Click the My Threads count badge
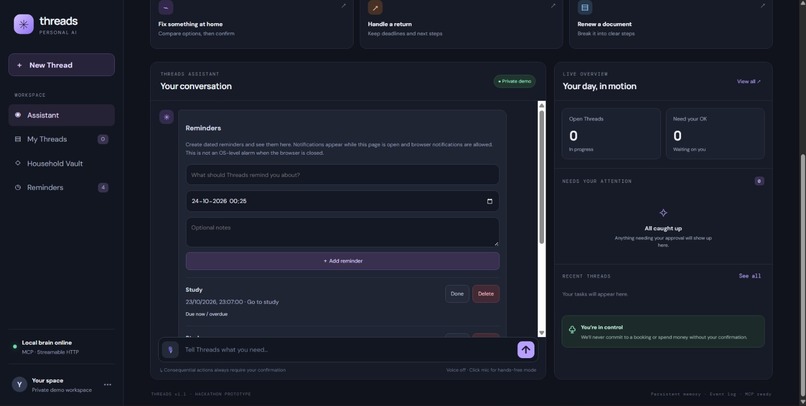 [x=103, y=139]
